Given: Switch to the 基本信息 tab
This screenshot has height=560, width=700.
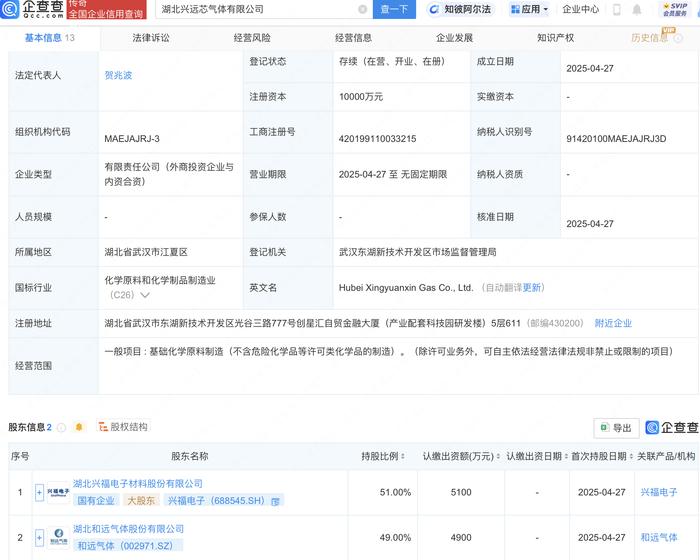Looking at the screenshot, I should point(49,38).
